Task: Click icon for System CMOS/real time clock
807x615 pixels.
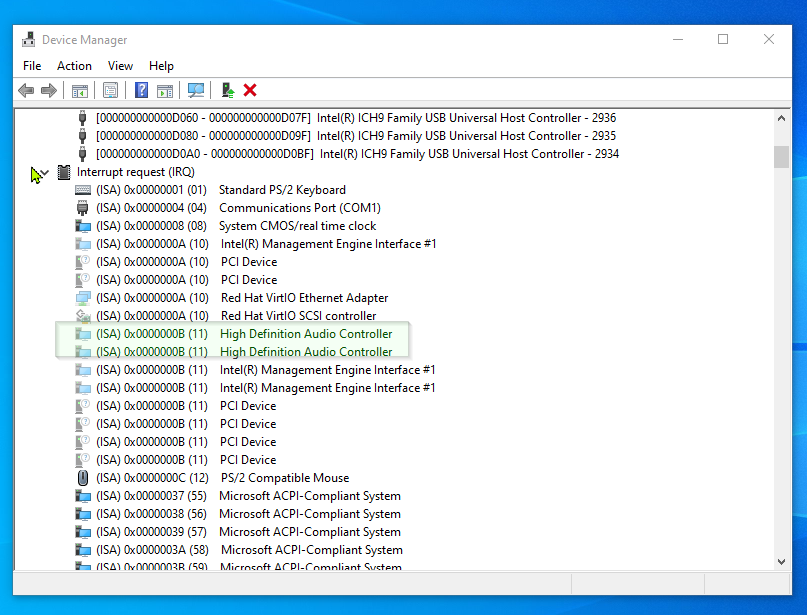Action: coord(83,226)
